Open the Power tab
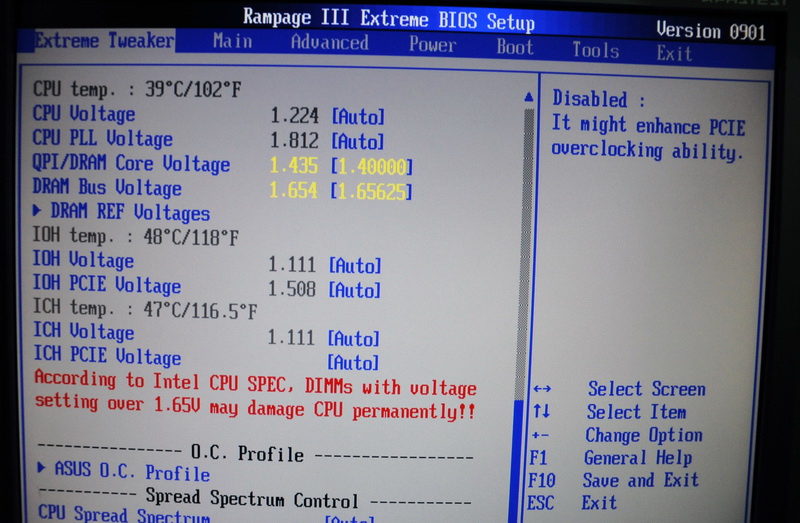 [x=432, y=45]
